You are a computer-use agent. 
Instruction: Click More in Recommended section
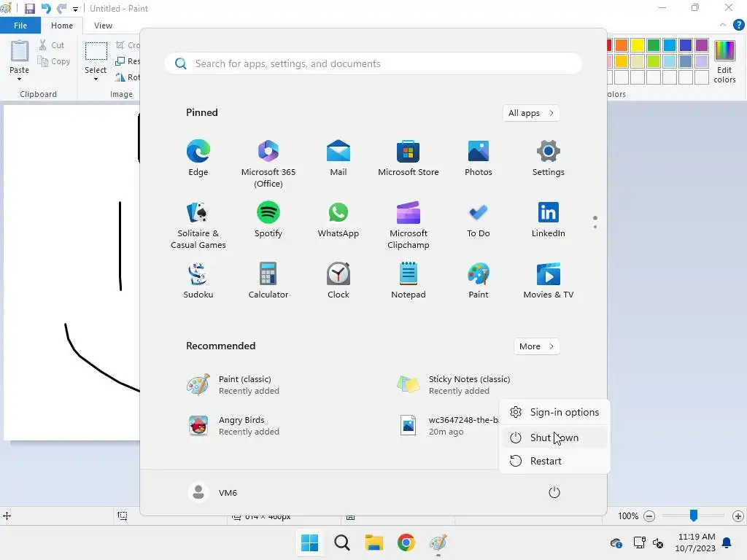click(536, 346)
